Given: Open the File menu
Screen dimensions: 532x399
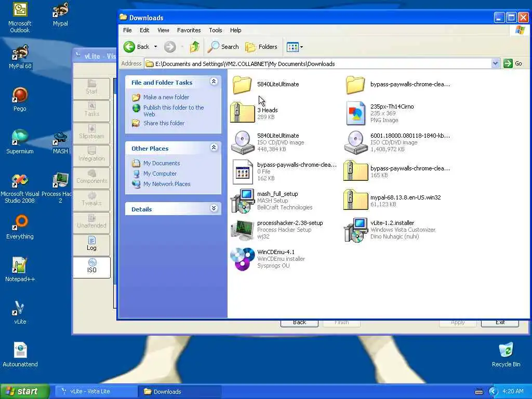Looking at the screenshot, I should pos(127,30).
